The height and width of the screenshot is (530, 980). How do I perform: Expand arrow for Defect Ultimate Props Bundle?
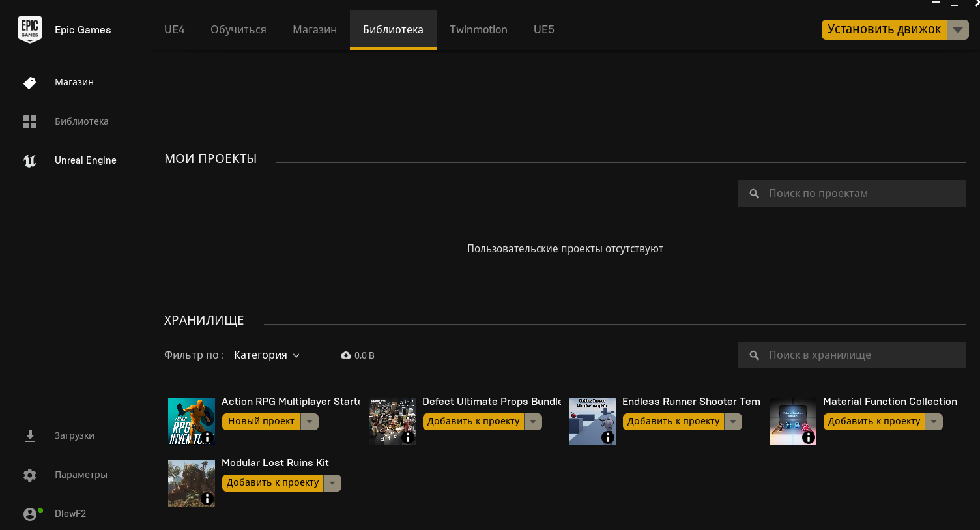pyautogui.click(x=534, y=422)
